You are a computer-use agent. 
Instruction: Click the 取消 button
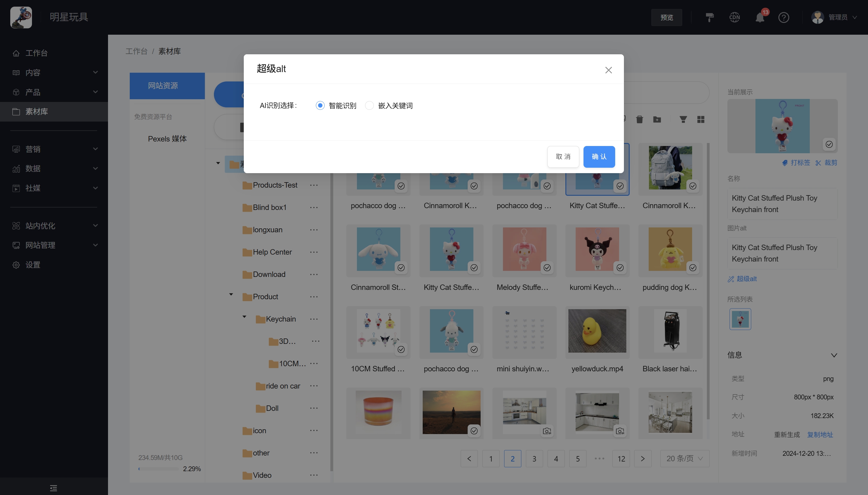click(x=563, y=156)
